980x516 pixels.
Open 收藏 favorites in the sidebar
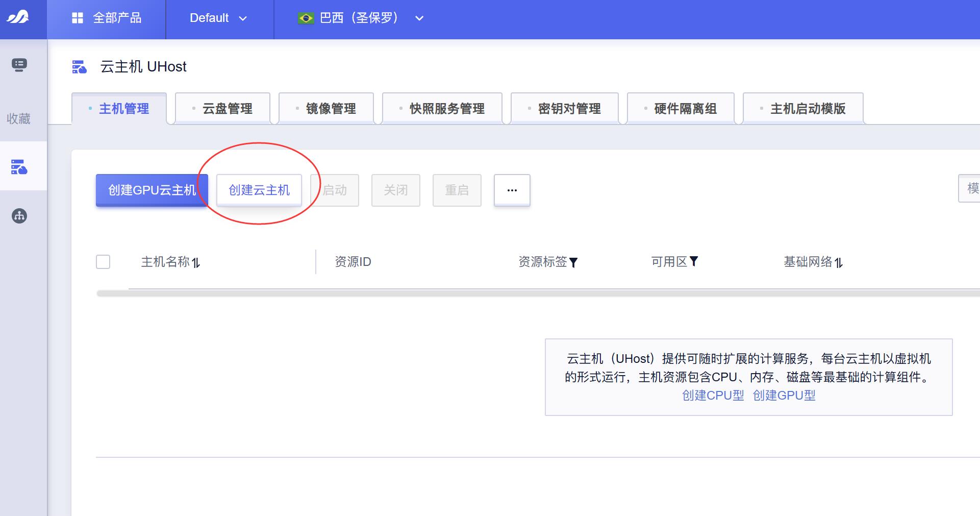click(x=18, y=119)
